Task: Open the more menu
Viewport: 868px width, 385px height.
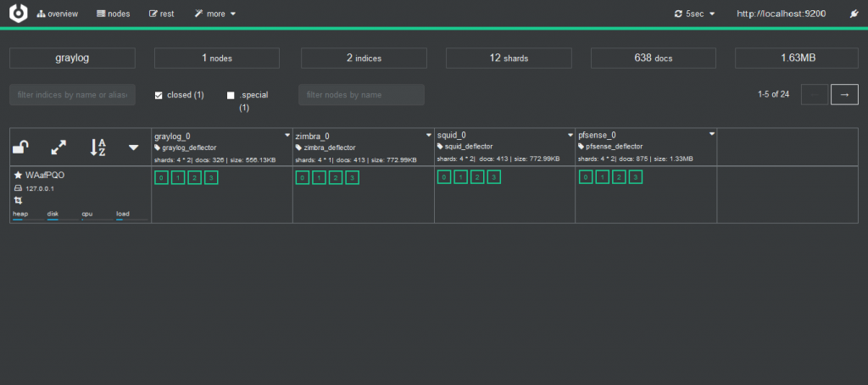Action: pyautogui.click(x=215, y=14)
